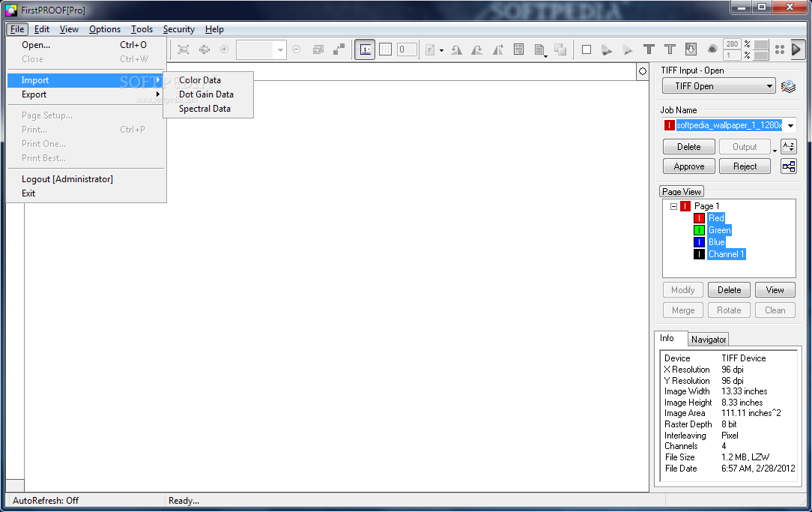Click Exit in the File menu
The width and height of the screenshot is (812, 512).
(86, 193)
